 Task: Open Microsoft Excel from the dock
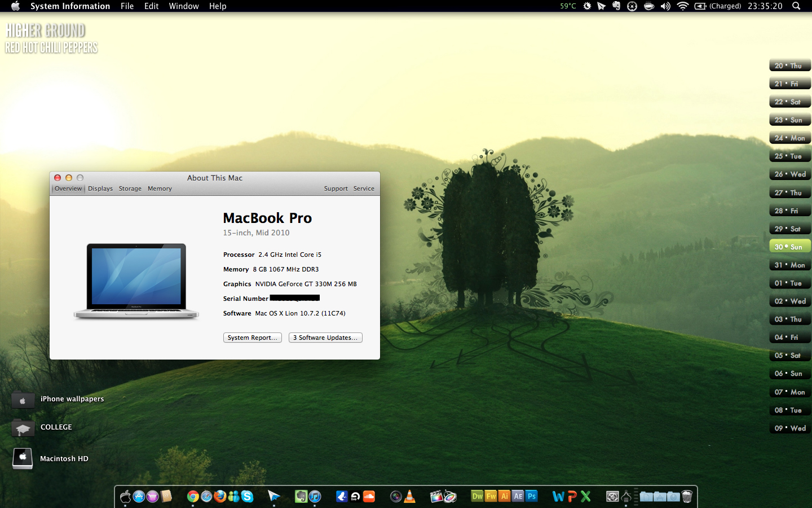tap(585, 496)
